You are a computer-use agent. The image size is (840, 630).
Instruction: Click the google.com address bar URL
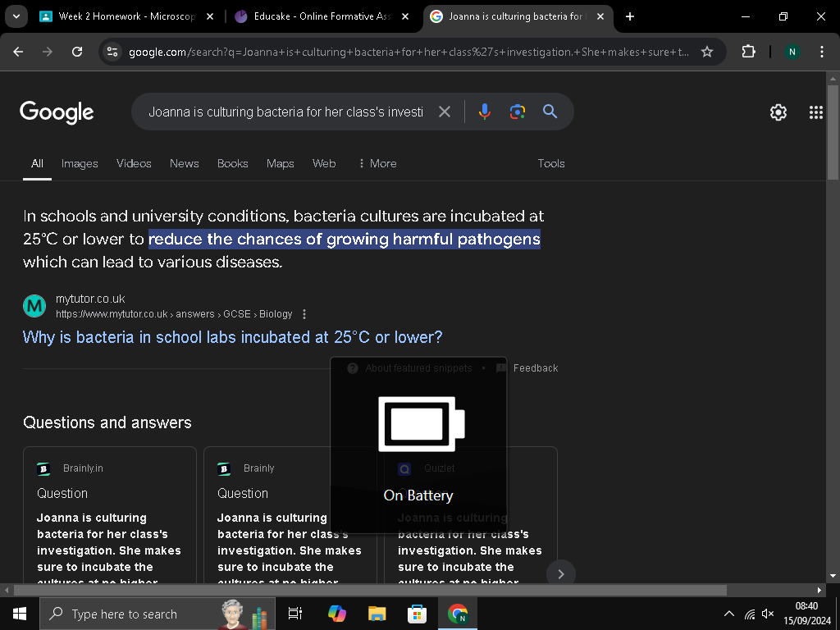click(409, 52)
